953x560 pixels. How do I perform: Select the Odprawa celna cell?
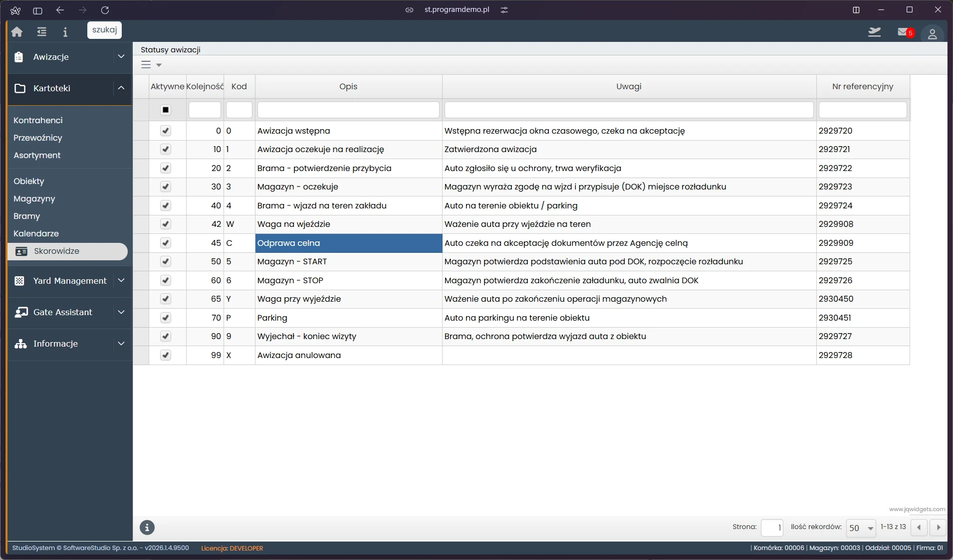point(348,243)
